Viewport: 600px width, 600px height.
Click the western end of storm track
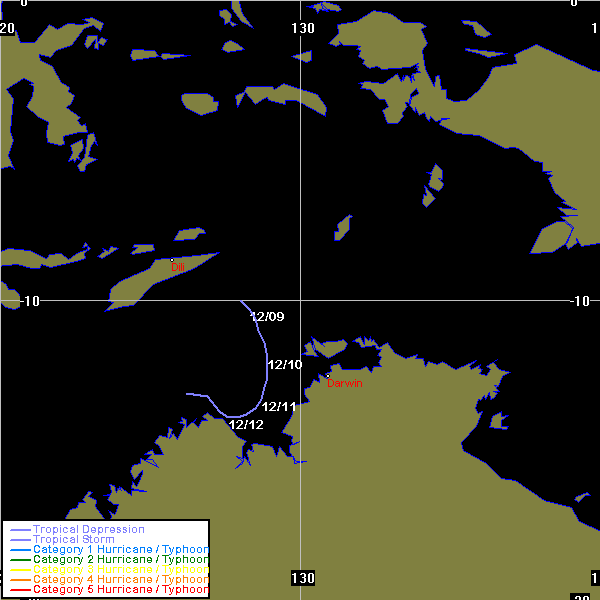click(187, 394)
